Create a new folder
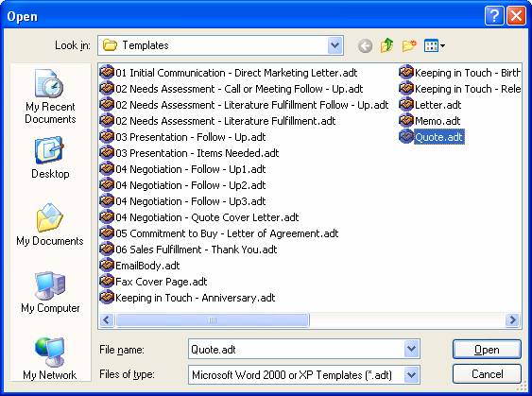 (x=409, y=45)
